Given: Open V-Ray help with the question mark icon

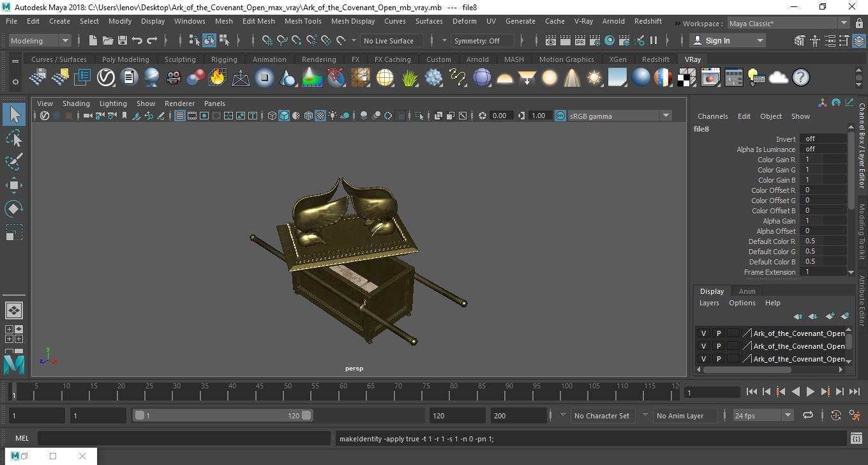Looking at the screenshot, I should (801, 78).
